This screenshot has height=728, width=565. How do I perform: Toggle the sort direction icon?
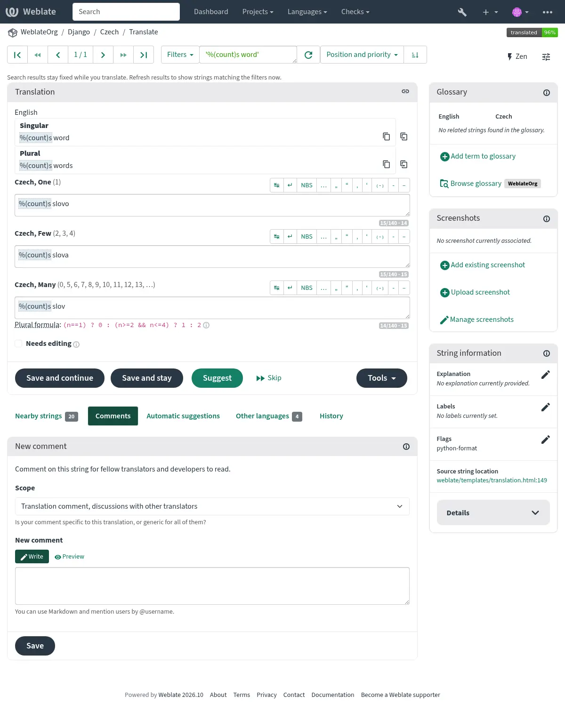click(415, 55)
